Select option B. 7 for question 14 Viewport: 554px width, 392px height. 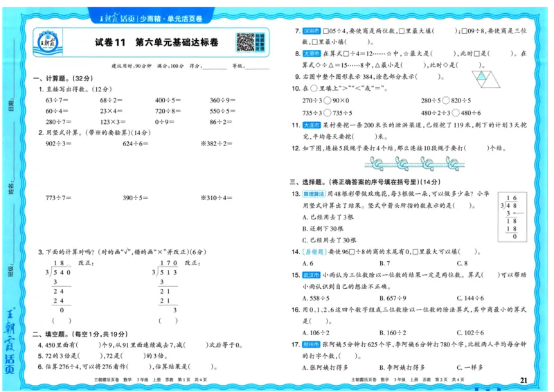point(385,263)
